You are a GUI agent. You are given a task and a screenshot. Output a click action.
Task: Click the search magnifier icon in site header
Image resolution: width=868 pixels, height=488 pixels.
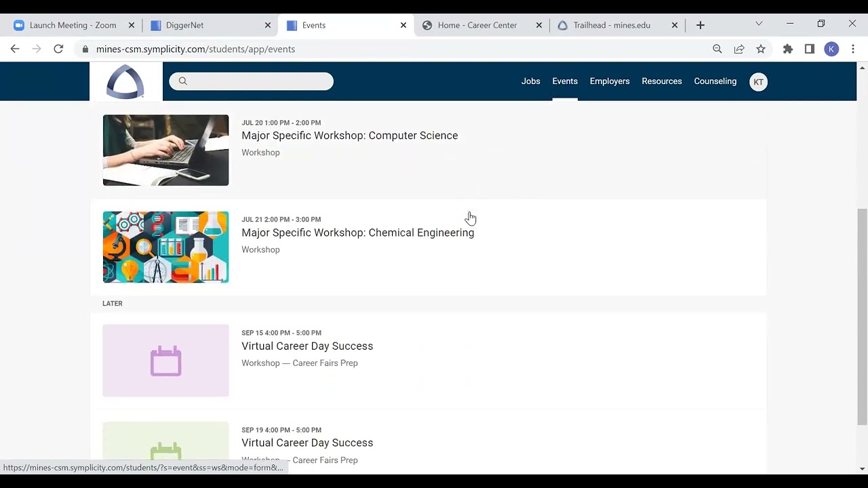(182, 81)
